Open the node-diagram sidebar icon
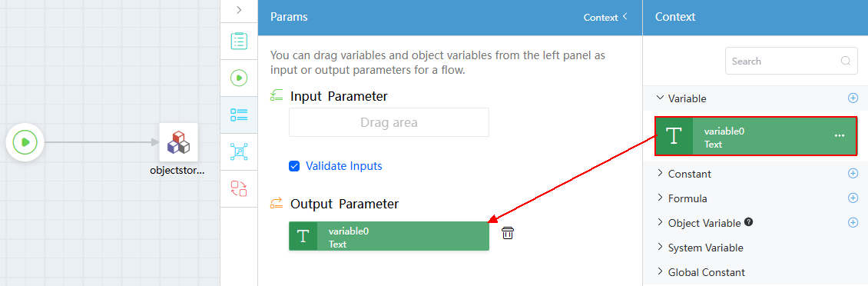Viewport: 868px width, 286px height. click(x=239, y=151)
